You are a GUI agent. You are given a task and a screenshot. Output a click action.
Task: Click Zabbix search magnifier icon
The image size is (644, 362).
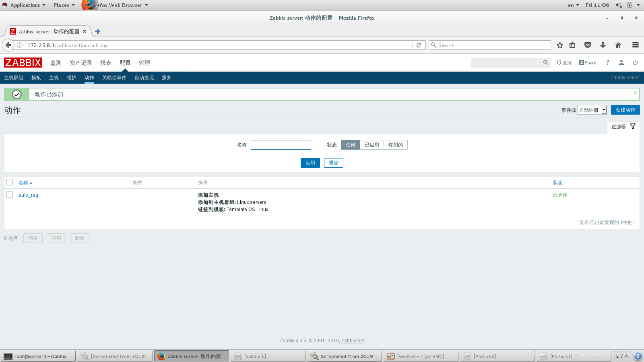tap(546, 62)
